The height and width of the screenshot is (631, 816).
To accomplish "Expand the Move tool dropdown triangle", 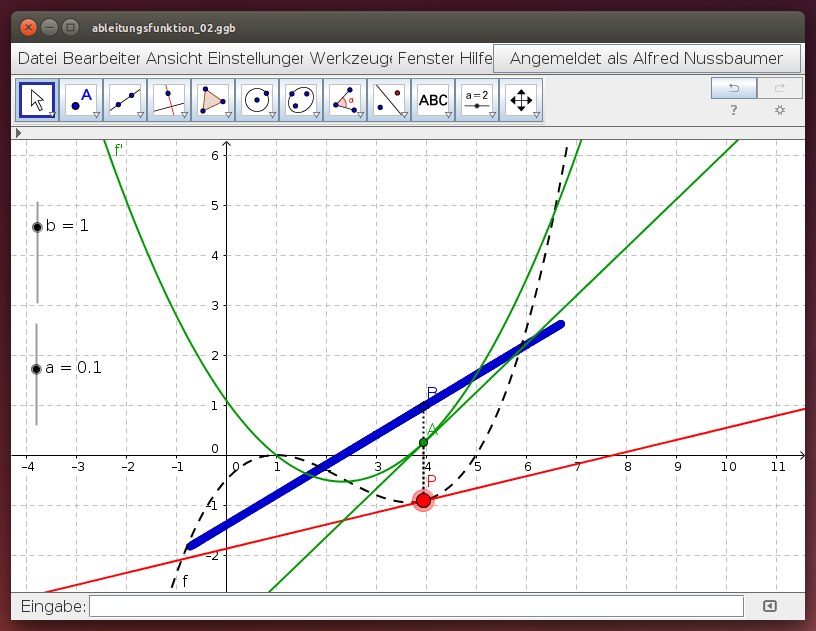I will coord(53,115).
